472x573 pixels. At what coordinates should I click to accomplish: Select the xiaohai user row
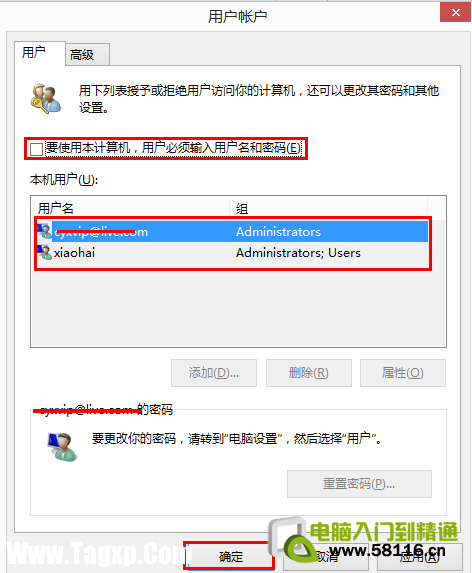(232, 253)
